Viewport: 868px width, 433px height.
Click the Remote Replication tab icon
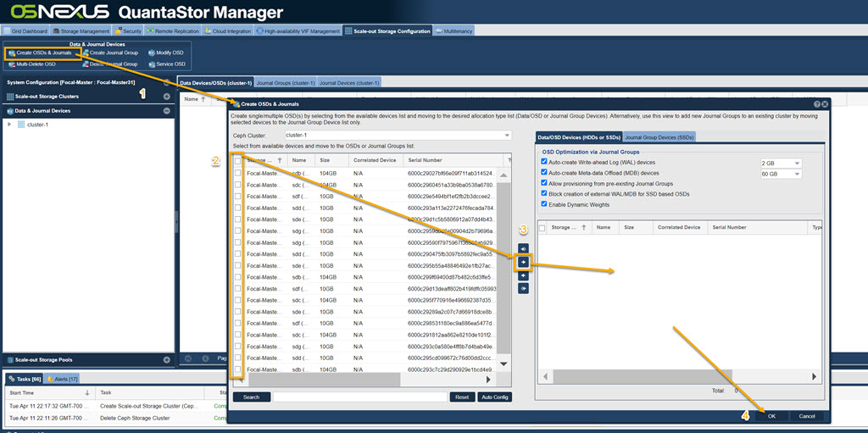pyautogui.click(x=150, y=31)
